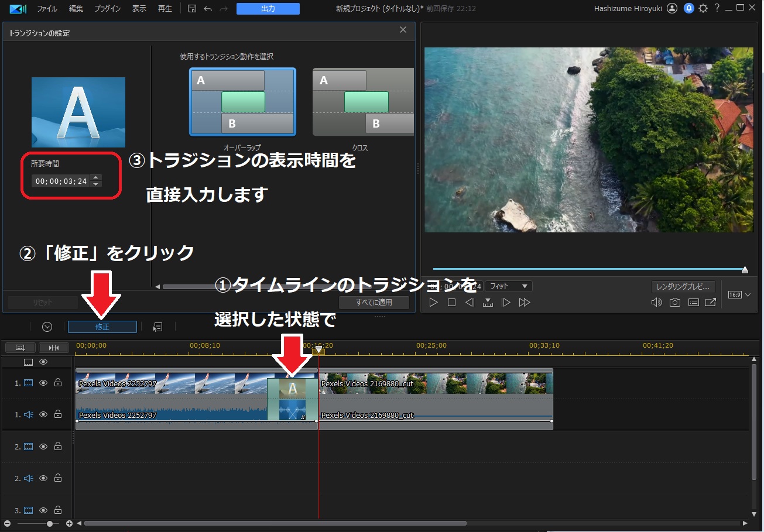Click the レンダリングプレビュー button
Image resolution: width=764 pixels, height=532 pixels.
684,287
